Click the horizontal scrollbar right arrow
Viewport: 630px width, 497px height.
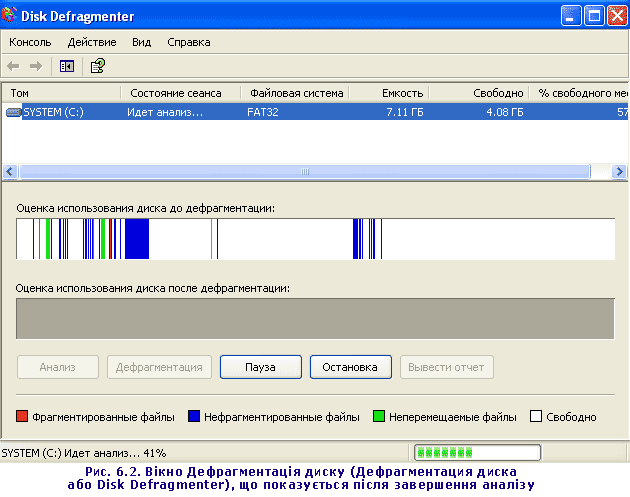pos(620,172)
